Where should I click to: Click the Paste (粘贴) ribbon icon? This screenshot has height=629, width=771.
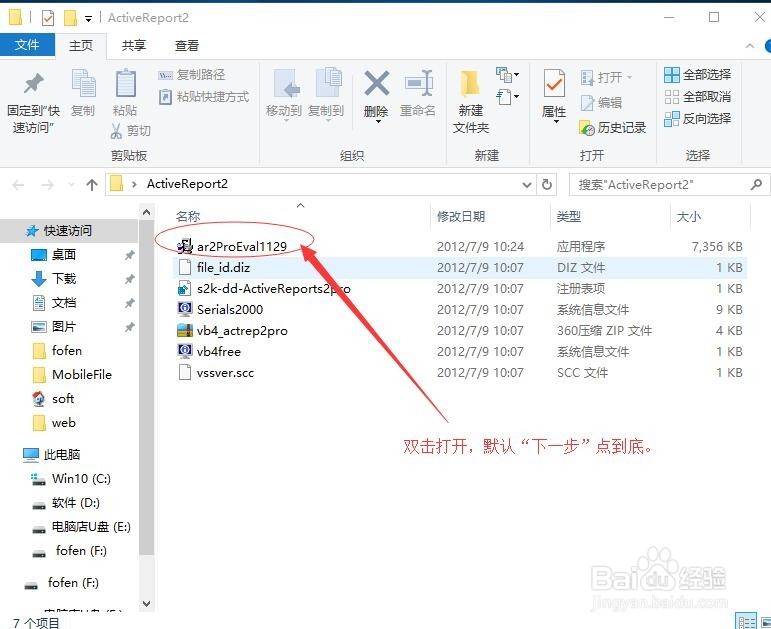click(x=125, y=83)
